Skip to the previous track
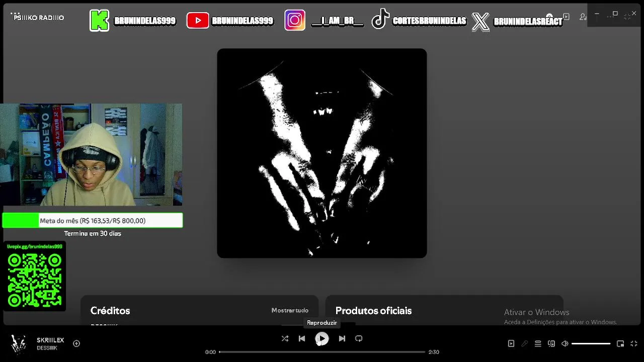Image resolution: width=644 pixels, height=362 pixels. pyautogui.click(x=302, y=338)
